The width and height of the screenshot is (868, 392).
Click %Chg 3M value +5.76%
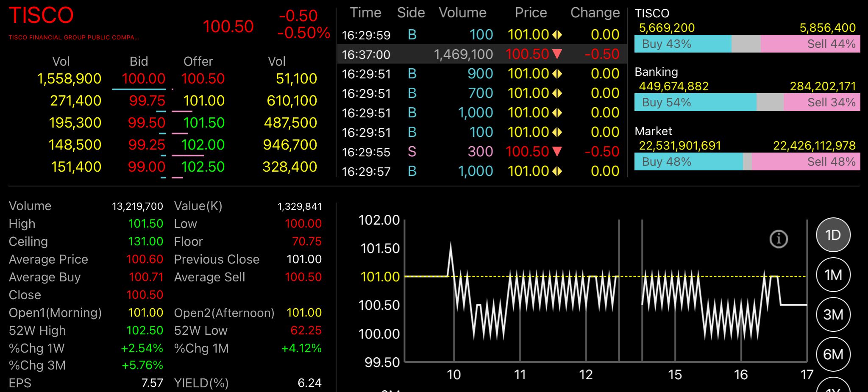point(142,365)
